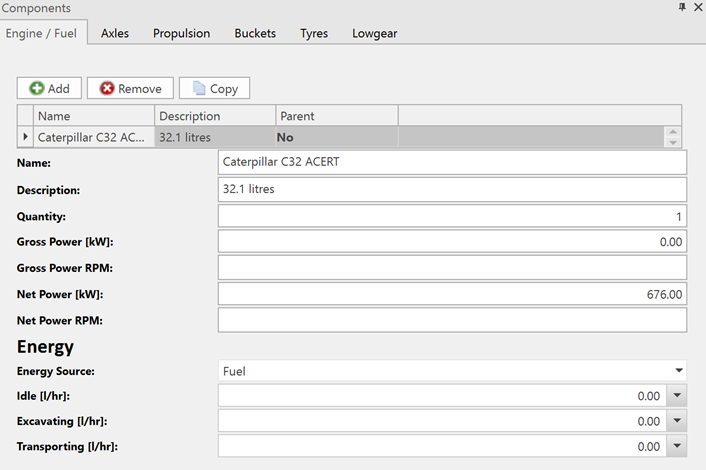Click the Idle [l/hr] value field
The width and height of the screenshot is (706, 470).
(442, 396)
